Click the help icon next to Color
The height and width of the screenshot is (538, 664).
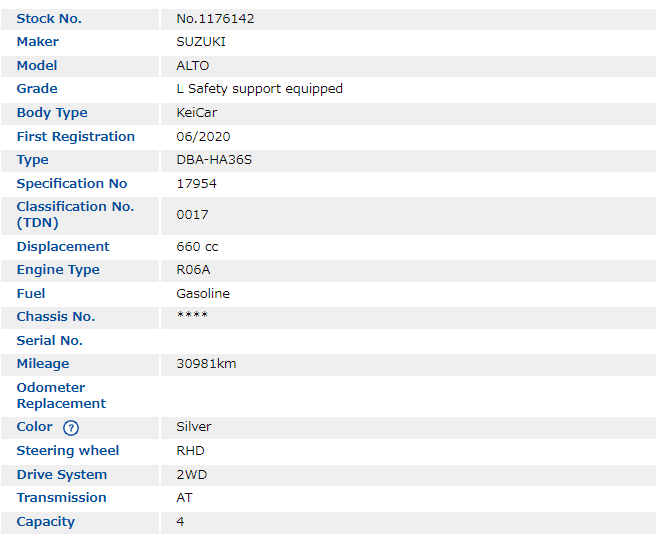71,428
